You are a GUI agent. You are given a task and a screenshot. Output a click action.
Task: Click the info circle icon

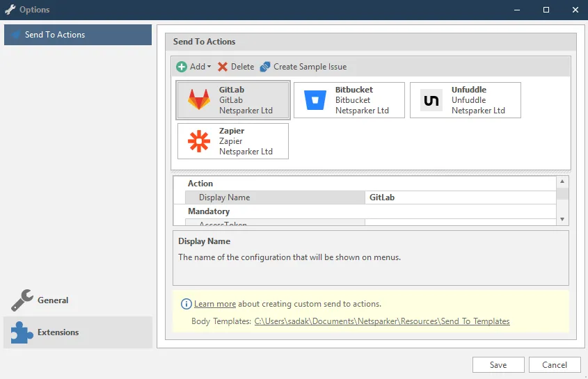[186, 304]
